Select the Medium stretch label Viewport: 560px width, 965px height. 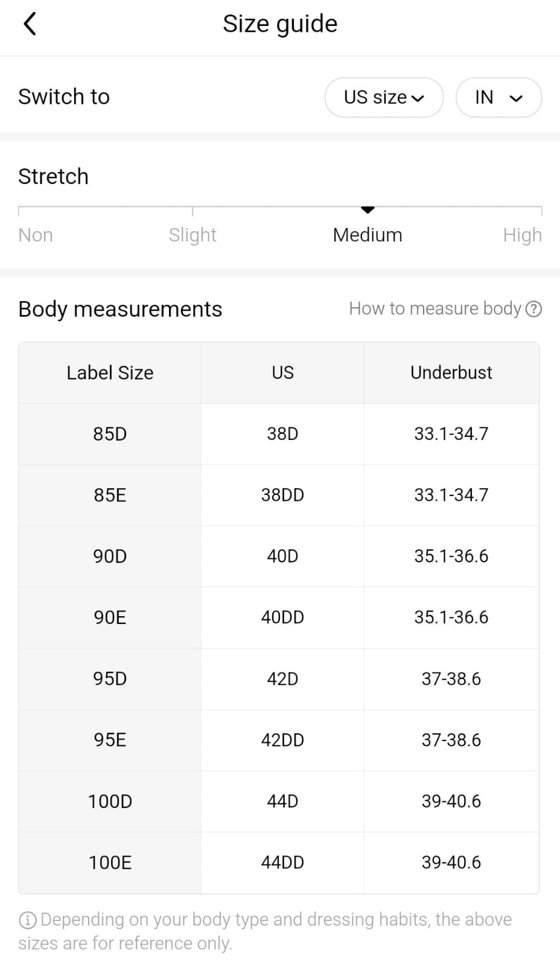point(367,235)
